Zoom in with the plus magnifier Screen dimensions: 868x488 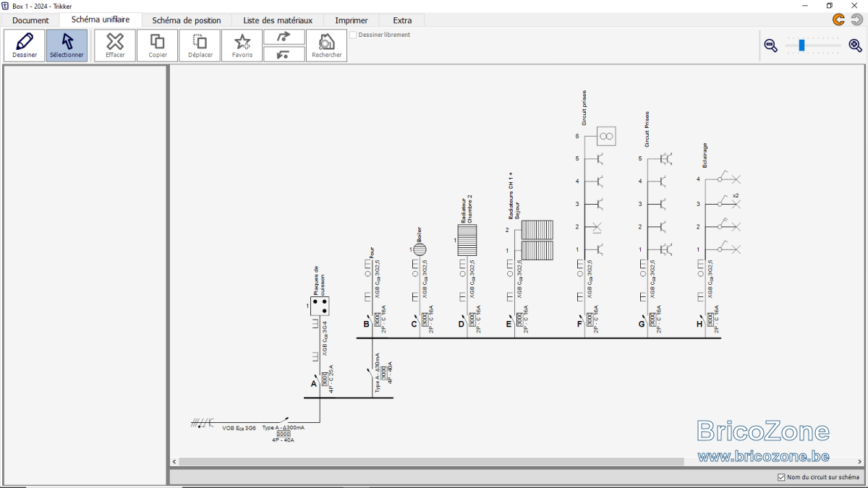[x=855, y=46]
